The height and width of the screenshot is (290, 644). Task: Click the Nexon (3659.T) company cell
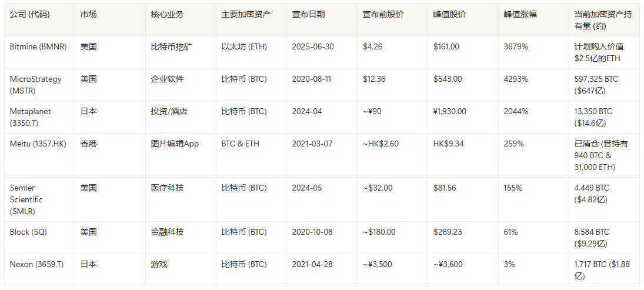coord(35,264)
